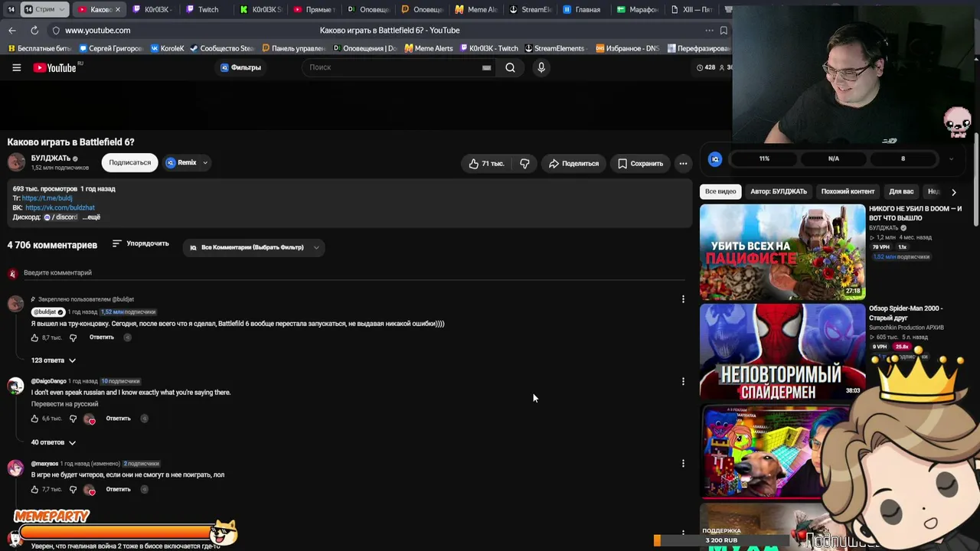Screen dimensions: 980x551
Task: Open the vk.com/buldzhat link
Action: (60, 207)
